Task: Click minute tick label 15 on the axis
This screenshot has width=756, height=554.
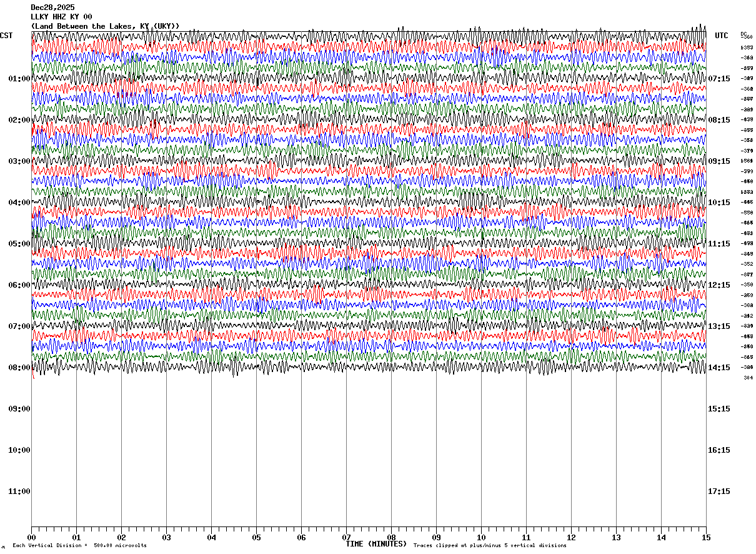Action: 706,538
